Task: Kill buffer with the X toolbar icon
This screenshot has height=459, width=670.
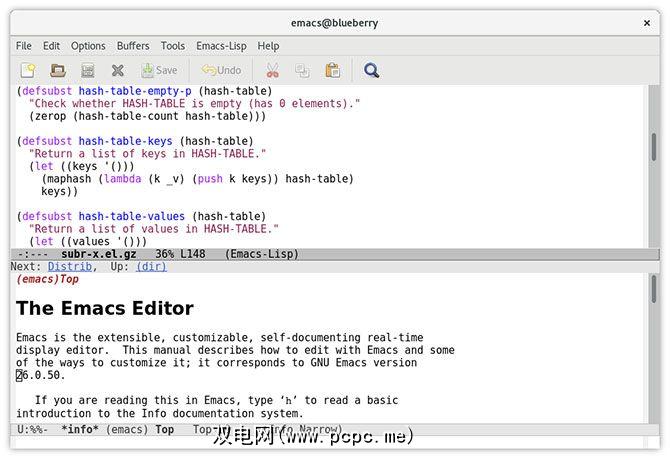Action: (x=118, y=70)
